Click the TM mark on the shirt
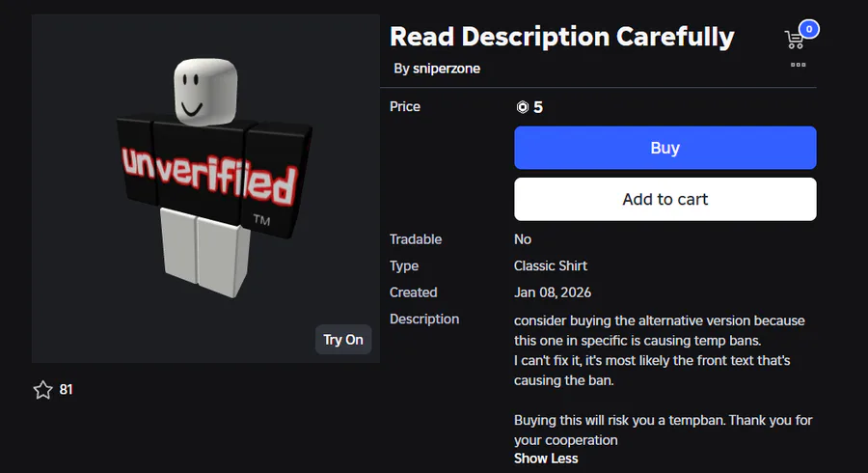868x473 pixels. pos(261,221)
